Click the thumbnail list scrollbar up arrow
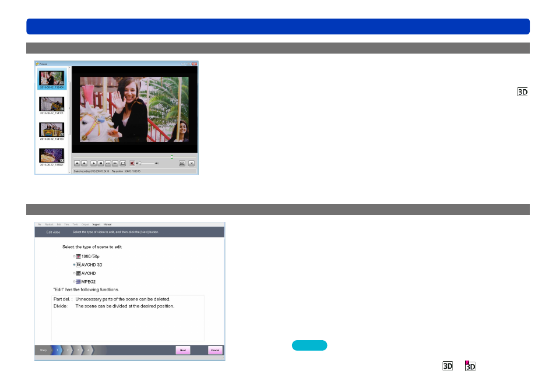Viewport: 556px width, 392px height. [69, 68]
